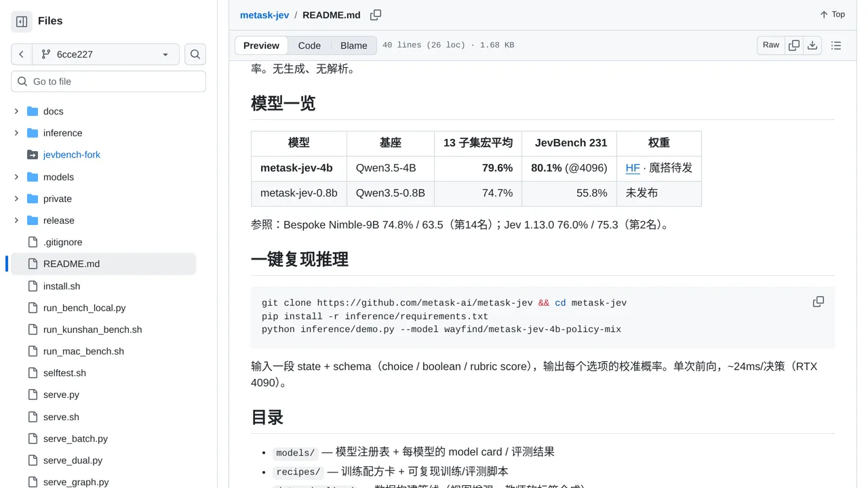Viewport: 868px width, 488px height.
Task: Click the 模型一览 heading
Action: [x=283, y=104]
